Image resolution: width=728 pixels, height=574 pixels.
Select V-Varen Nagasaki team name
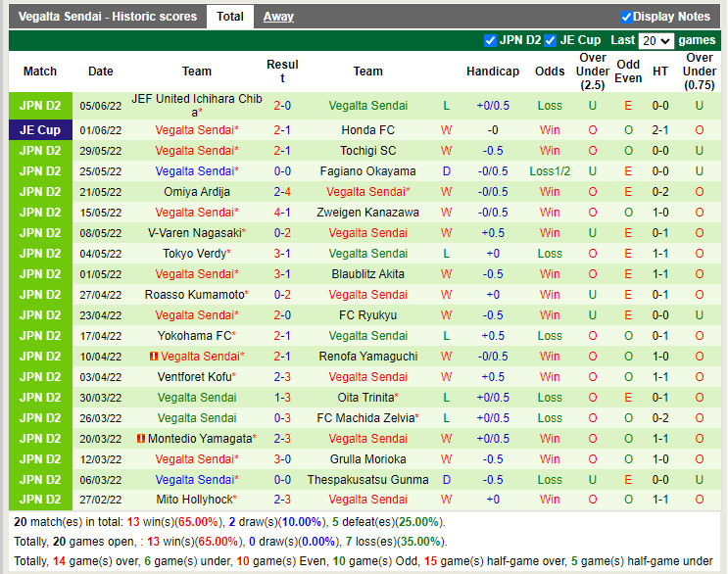pos(195,233)
